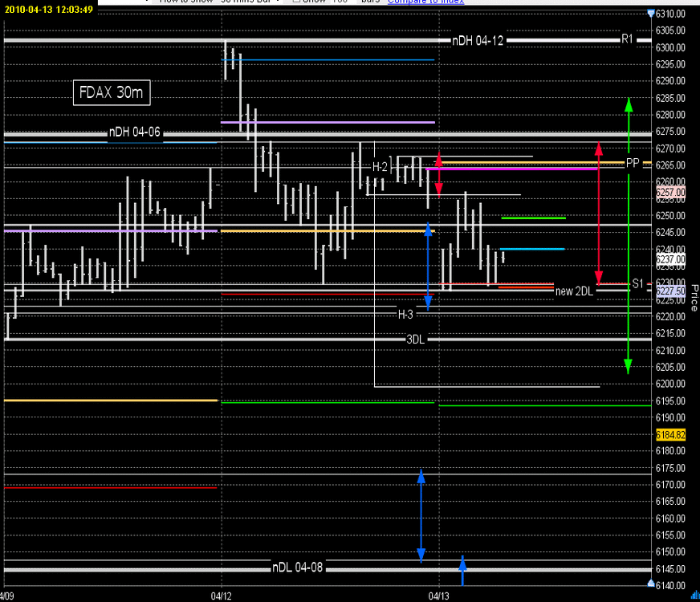Click the pink 6257.00 price tag

(670, 193)
